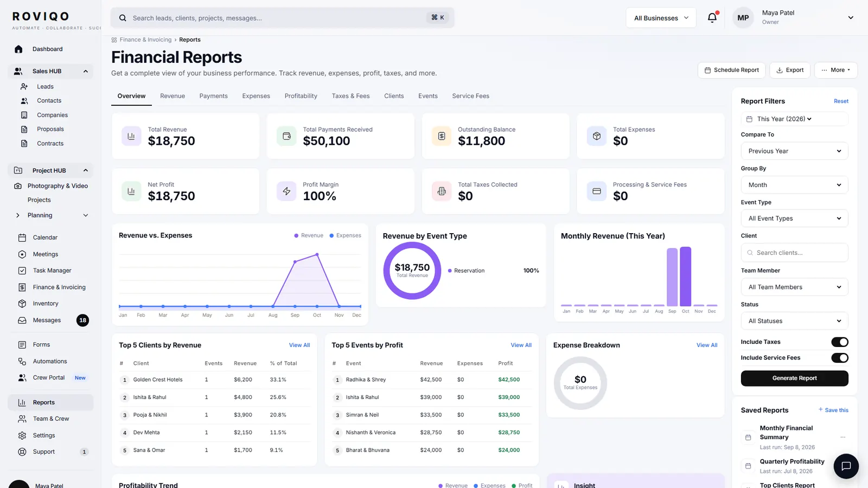Image resolution: width=868 pixels, height=488 pixels.
Task: Disable the Include Taxes toggle
Action: (x=840, y=342)
